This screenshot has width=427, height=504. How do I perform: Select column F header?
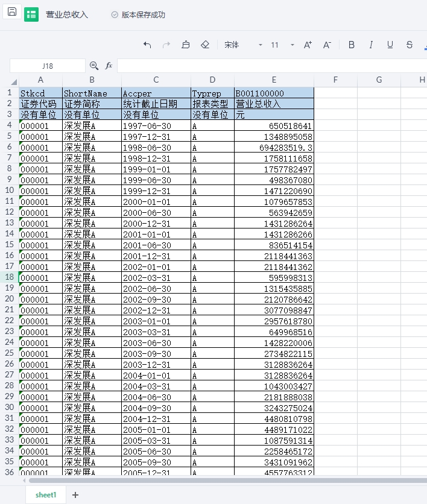335,80
